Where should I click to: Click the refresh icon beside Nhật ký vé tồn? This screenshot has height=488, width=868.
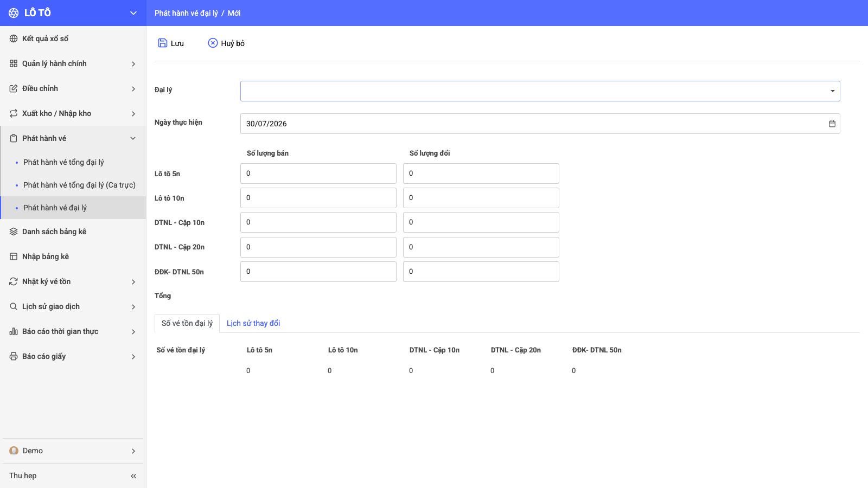pyautogui.click(x=14, y=281)
